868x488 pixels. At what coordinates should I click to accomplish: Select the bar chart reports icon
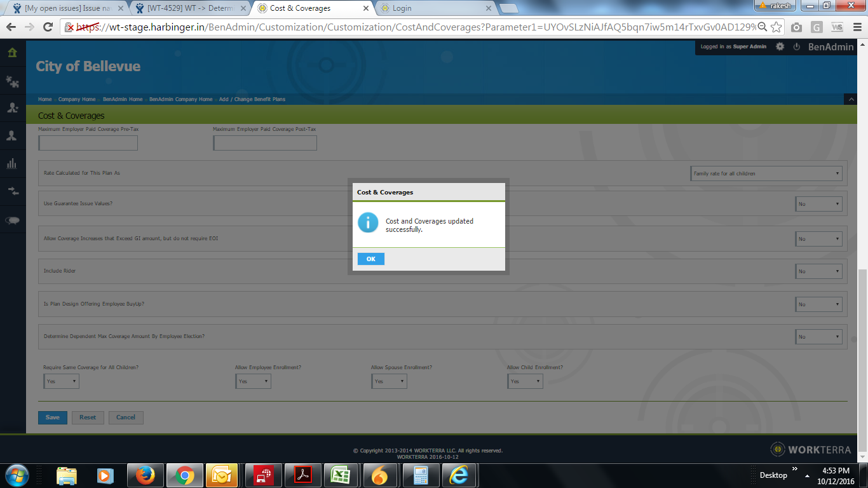click(x=12, y=163)
